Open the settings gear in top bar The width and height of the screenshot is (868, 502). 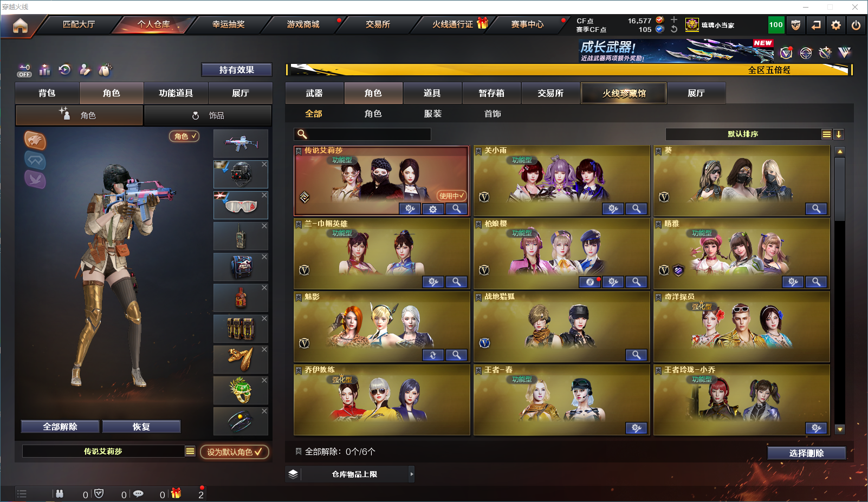(x=836, y=25)
